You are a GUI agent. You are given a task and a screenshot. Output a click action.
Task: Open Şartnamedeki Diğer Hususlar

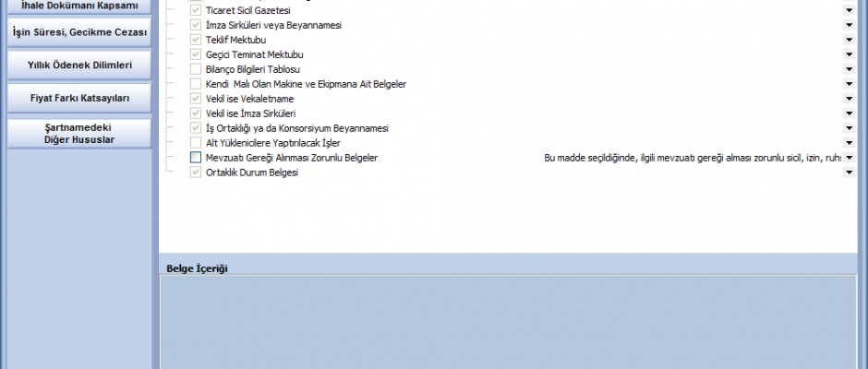pyautogui.click(x=78, y=134)
